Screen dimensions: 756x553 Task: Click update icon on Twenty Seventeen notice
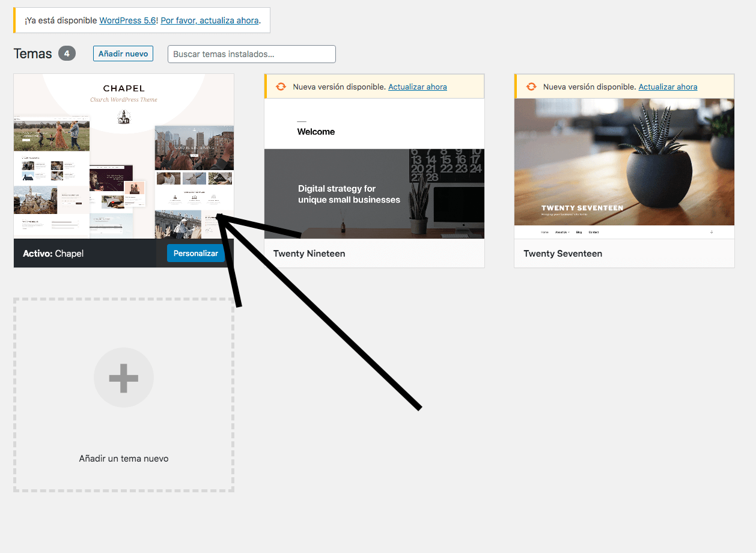(x=531, y=87)
